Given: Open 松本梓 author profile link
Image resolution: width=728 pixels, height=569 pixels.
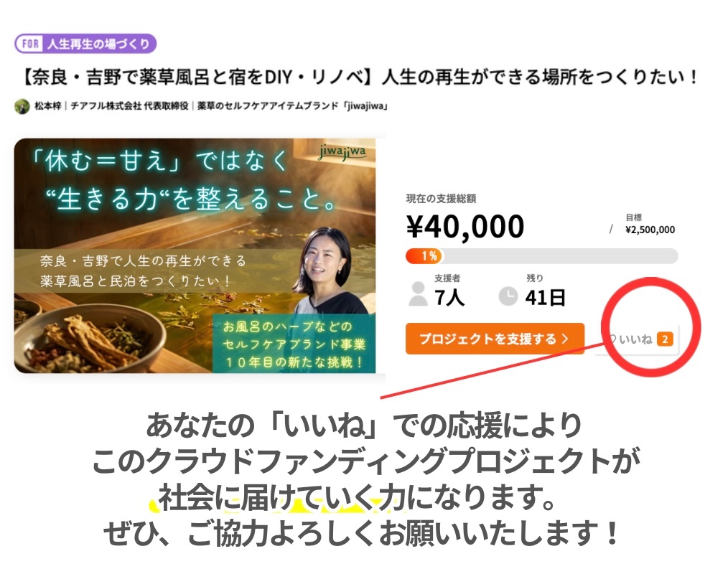Looking at the screenshot, I should pyautogui.click(x=48, y=105).
